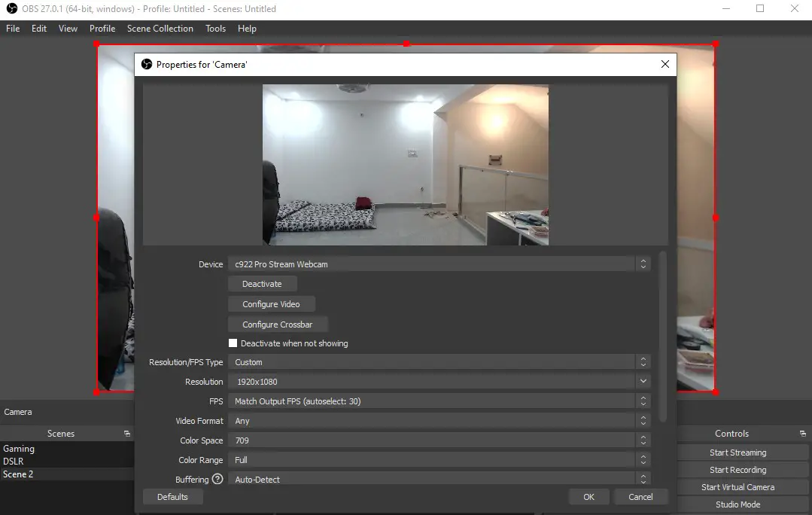Image resolution: width=812 pixels, height=515 pixels.
Task: Open the Buffering Auto-Detect dropdown
Action: pyautogui.click(x=439, y=479)
